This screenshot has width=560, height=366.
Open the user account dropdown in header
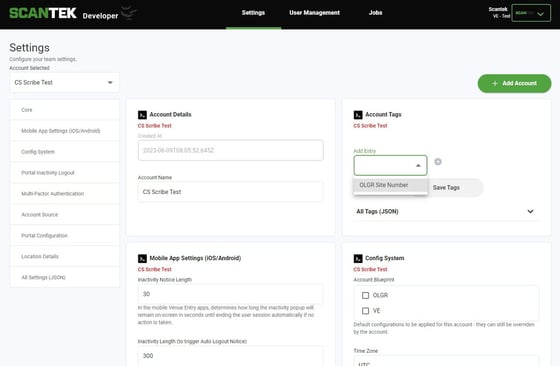[x=531, y=13]
